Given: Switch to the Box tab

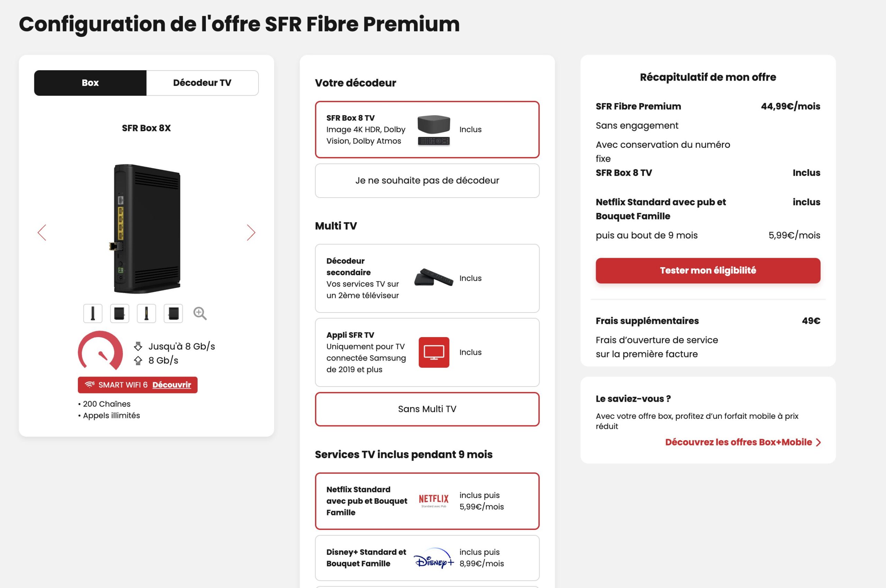Looking at the screenshot, I should tap(90, 83).
